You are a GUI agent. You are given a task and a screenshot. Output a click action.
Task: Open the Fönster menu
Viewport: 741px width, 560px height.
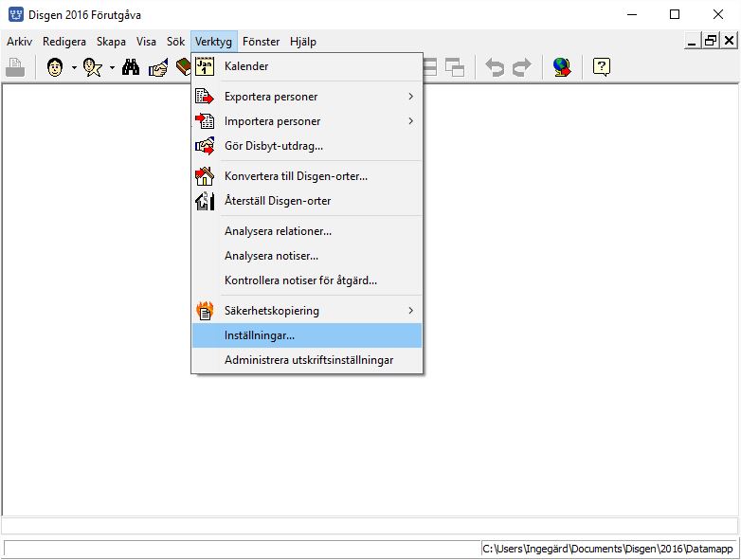pyautogui.click(x=261, y=42)
